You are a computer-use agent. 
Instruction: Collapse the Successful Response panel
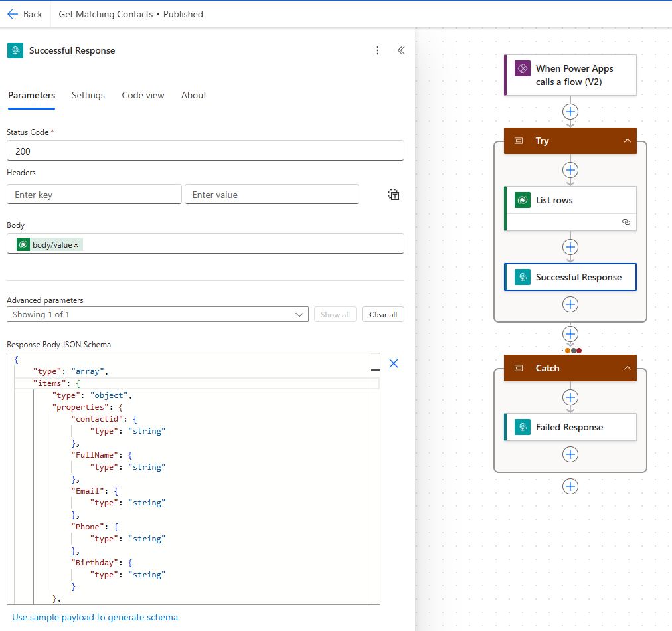click(x=401, y=50)
